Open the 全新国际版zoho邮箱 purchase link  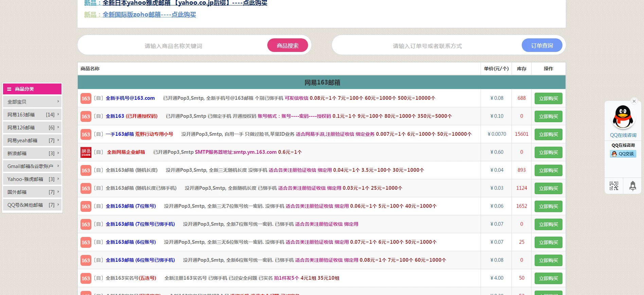click(149, 15)
